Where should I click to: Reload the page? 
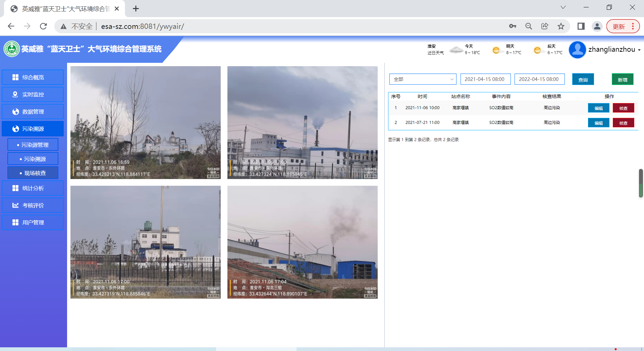point(43,26)
